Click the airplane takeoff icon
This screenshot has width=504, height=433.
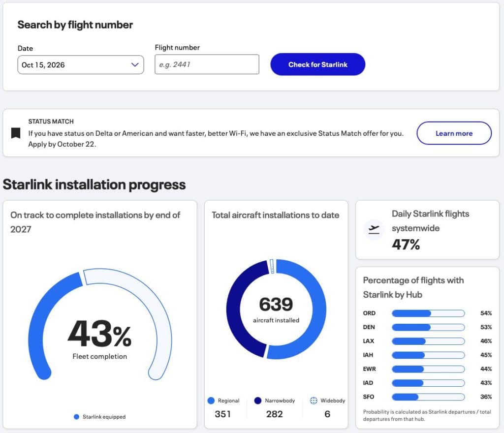[x=374, y=229]
